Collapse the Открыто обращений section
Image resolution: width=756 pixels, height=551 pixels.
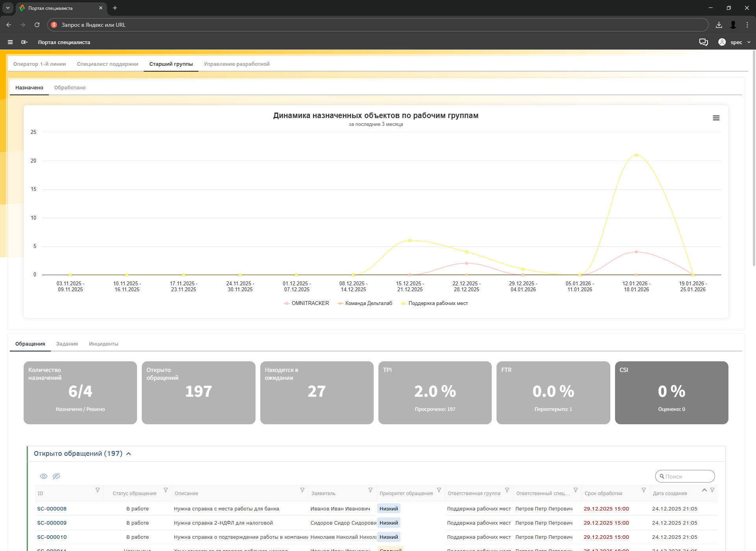(x=129, y=454)
